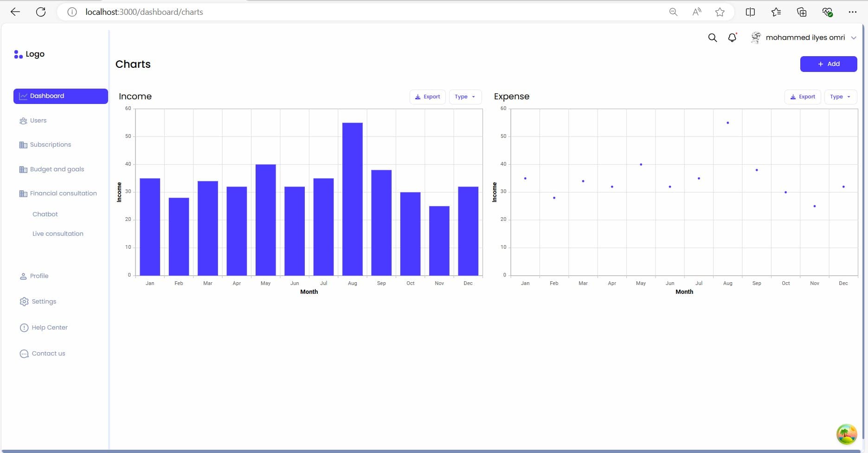
Task: Open the Chatbot submenu item
Action: 45,214
